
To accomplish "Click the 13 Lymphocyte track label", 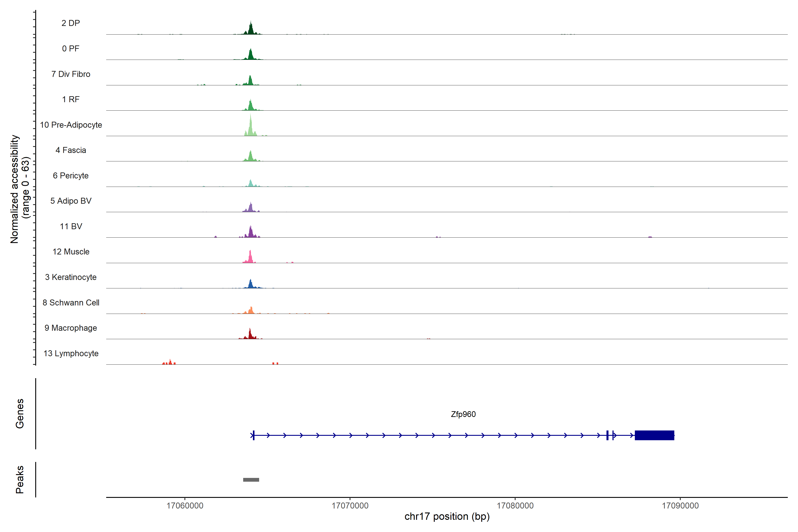I will [x=71, y=353].
